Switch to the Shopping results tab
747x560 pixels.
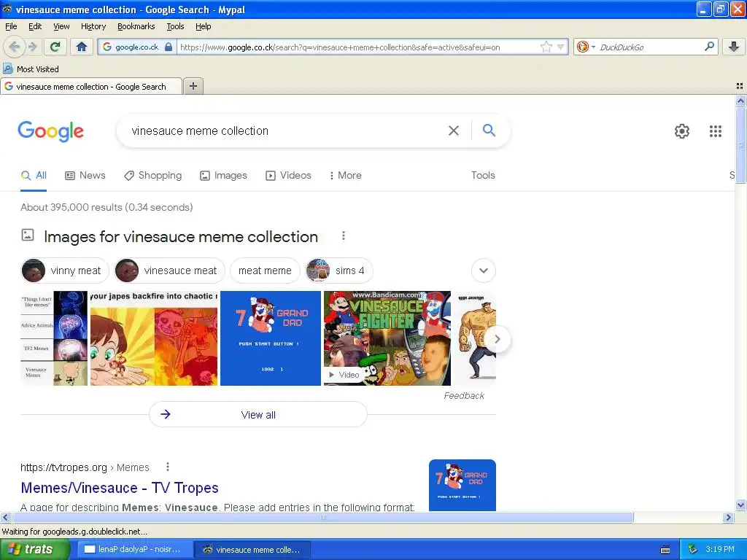click(x=153, y=175)
